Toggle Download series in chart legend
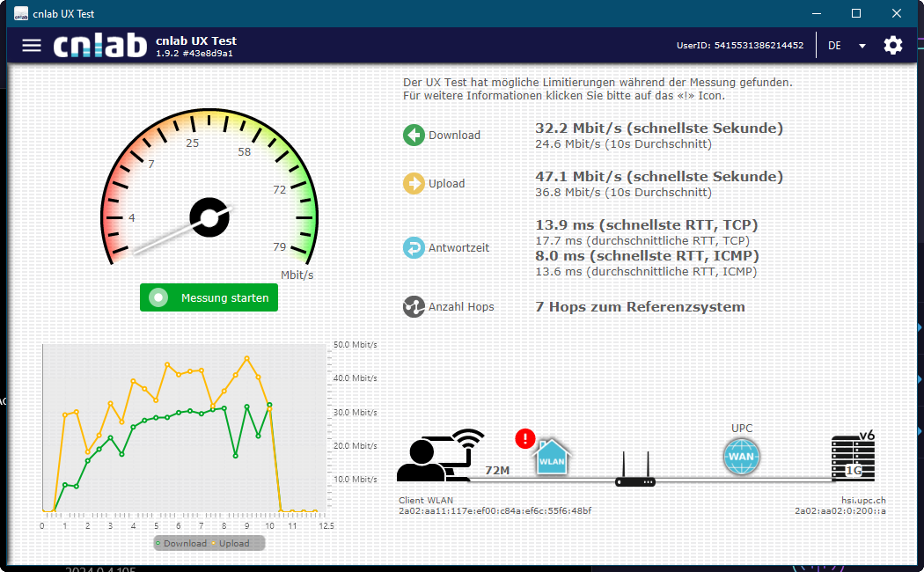 (x=181, y=544)
